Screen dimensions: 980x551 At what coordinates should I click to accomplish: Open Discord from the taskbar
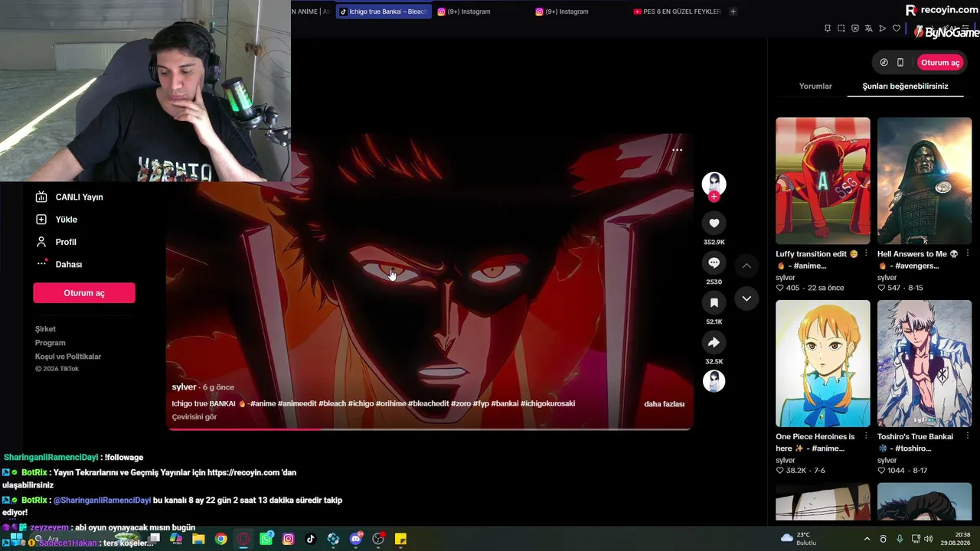point(355,539)
